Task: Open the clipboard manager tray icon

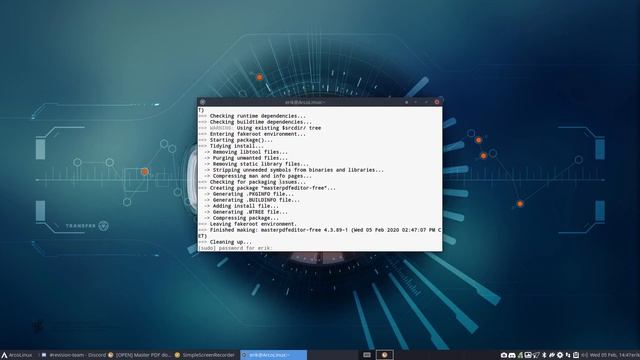Action: click(576, 355)
